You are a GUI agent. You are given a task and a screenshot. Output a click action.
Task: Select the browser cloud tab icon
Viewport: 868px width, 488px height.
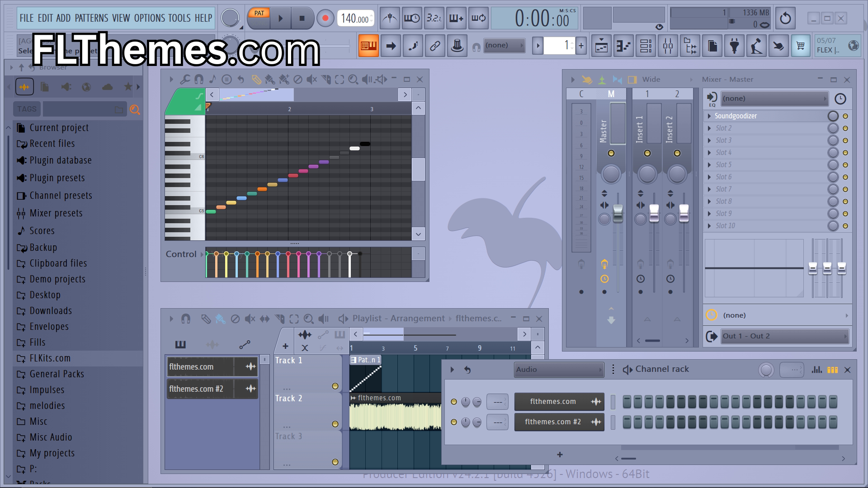click(108, 87)
